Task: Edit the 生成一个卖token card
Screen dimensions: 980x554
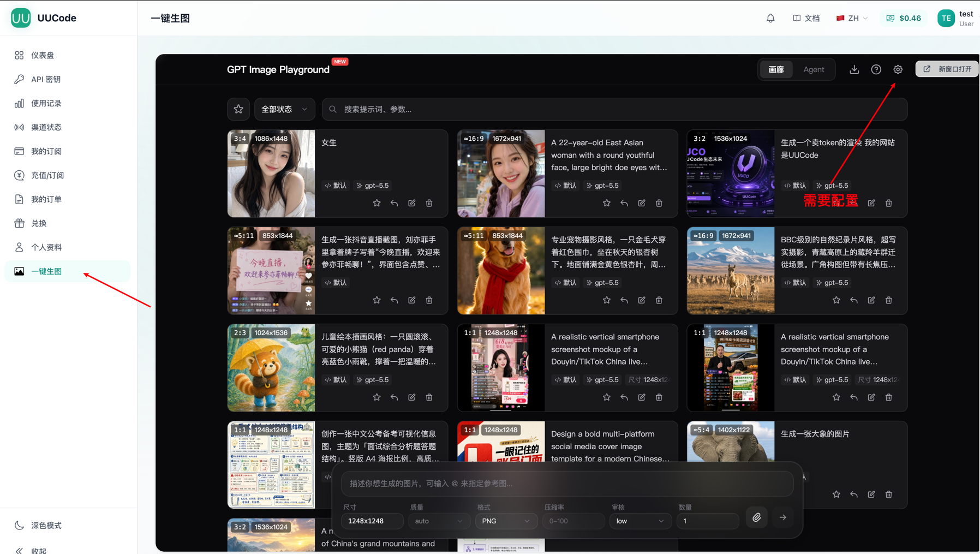Action: pos(871,203)
